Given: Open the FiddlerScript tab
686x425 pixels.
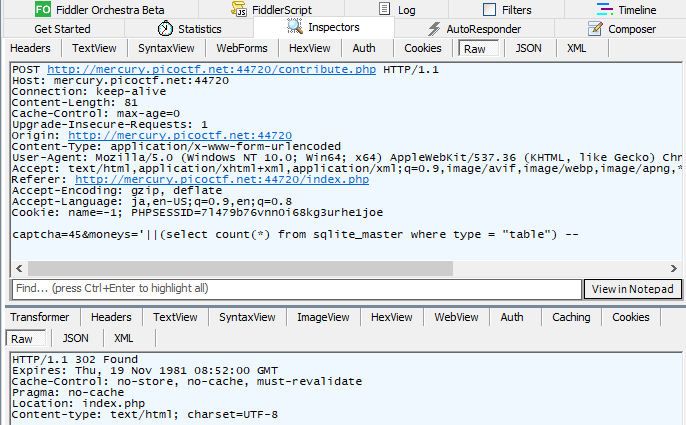Looking at the screenshot, I should coord(272,9).
